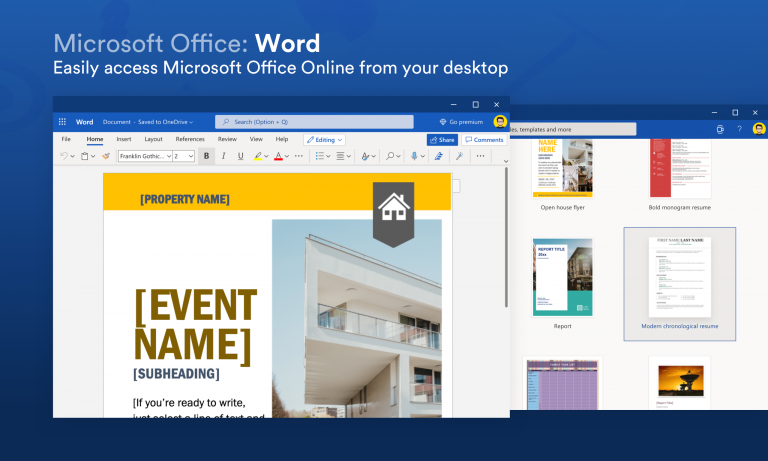Click the Paste clipboard icon
Viewport: 768px width, 461px height.
[85, 156]
